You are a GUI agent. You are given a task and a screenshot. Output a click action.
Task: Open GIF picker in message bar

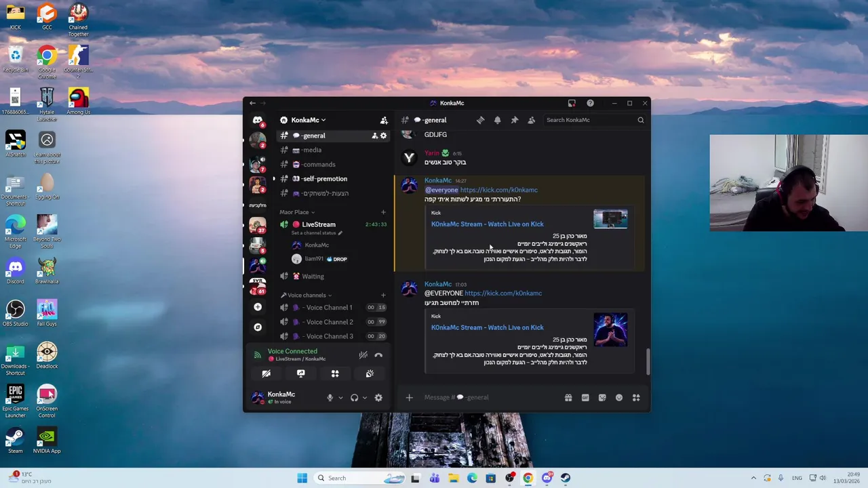(585, 398)
